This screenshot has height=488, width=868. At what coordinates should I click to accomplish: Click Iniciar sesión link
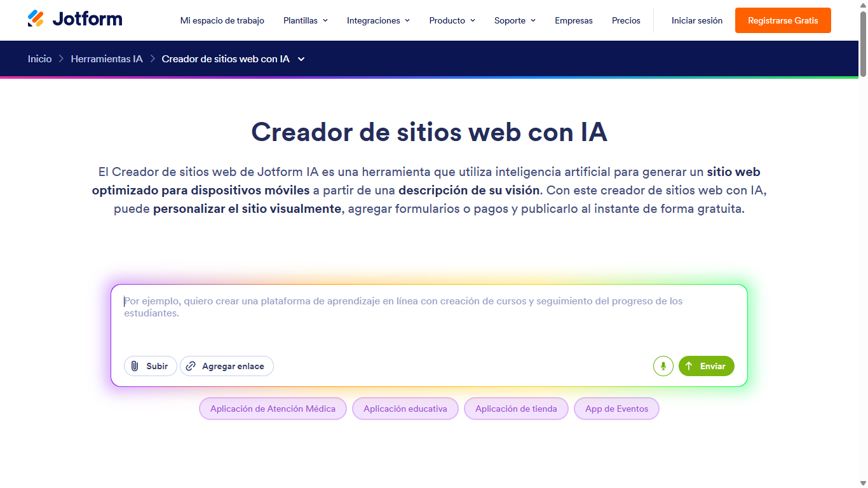pos(697,20)
